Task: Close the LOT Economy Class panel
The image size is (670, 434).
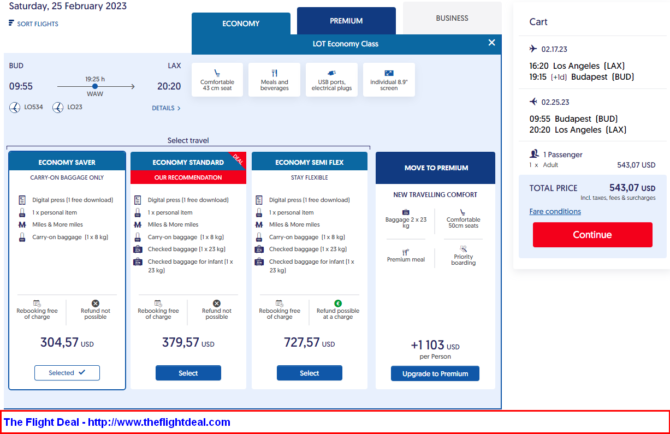Action: point(492,43)
